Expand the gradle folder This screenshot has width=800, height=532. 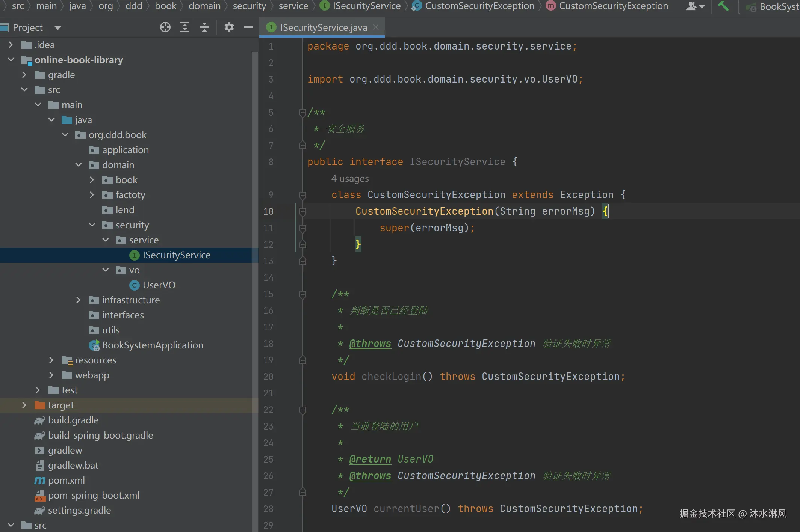pos(24,75)
